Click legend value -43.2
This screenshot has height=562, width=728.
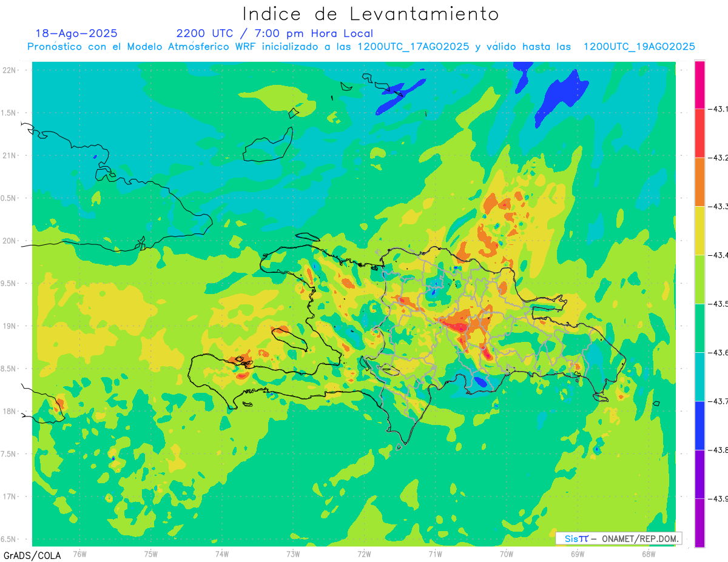tap(718, 158)
